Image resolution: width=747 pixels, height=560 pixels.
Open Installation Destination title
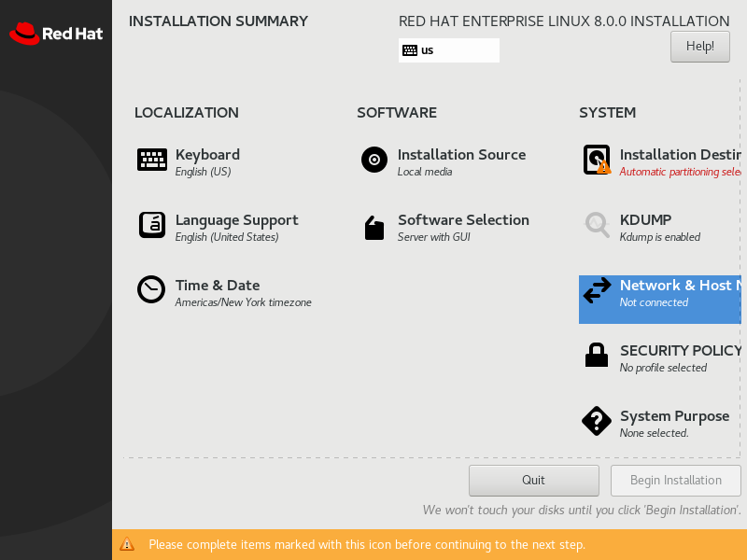click(681, 155)
